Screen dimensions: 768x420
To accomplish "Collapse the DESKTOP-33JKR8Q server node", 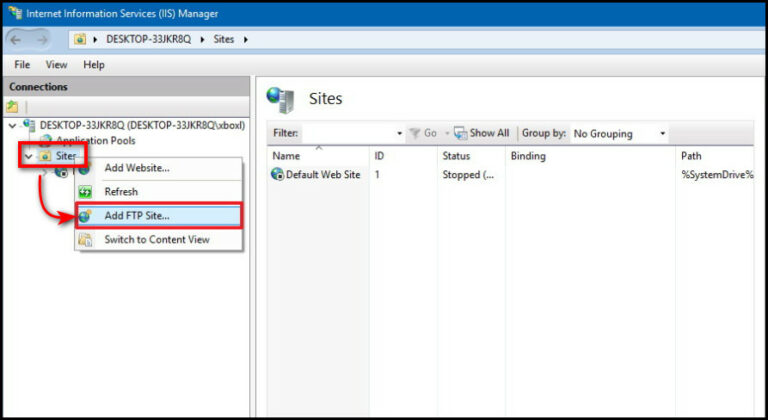I will click(x=12, y=125).
